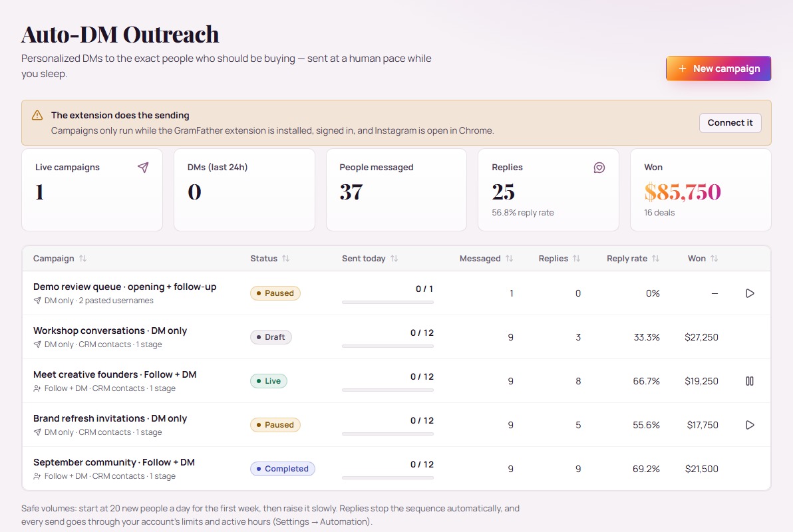Click the Auto-DM Outreach heading
The height and width of the screenshot is (532, 793).
tap(120, 35)
